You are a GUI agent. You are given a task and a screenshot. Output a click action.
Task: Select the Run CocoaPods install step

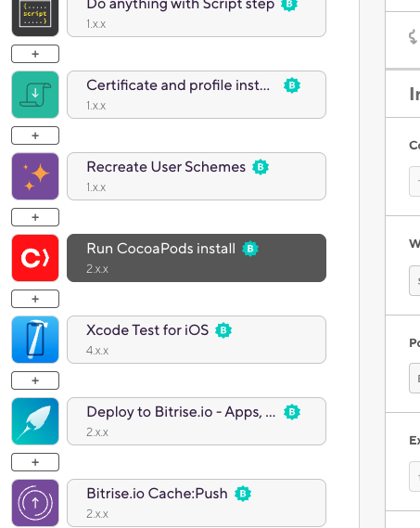point(197,258)
